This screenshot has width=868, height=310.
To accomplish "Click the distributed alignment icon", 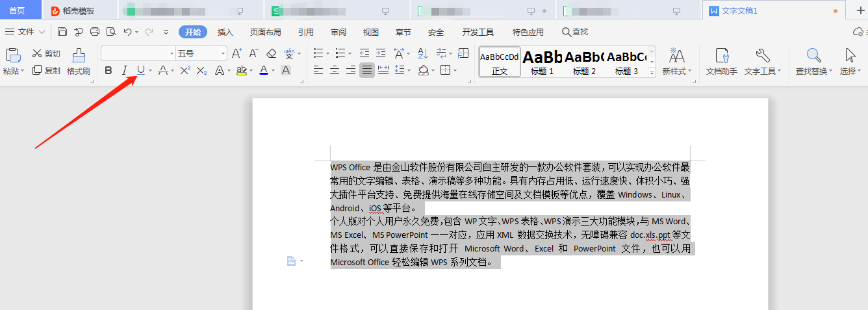I will click(383, 70).
